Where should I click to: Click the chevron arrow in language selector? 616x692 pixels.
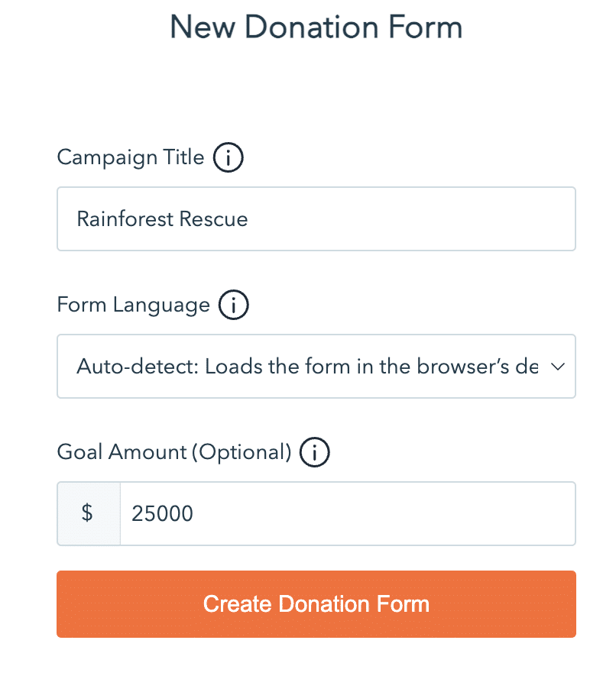coord(558,367)
